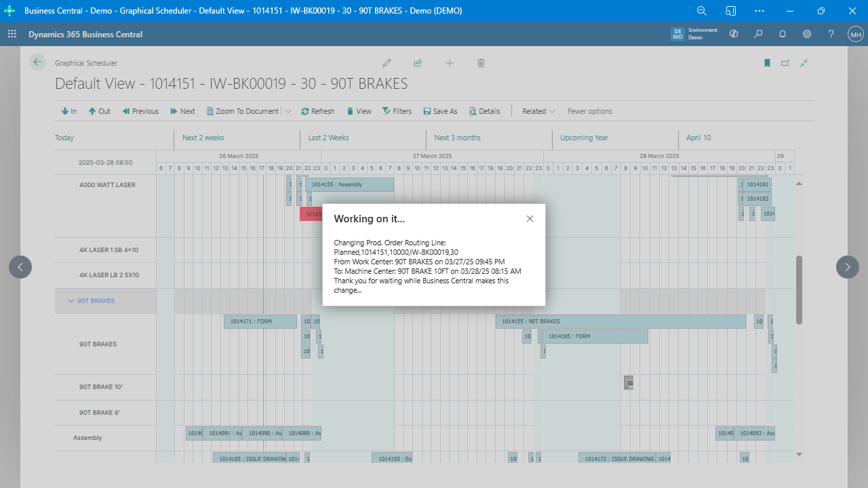Open dropdown arrow beside Zoom To Document

288,111
